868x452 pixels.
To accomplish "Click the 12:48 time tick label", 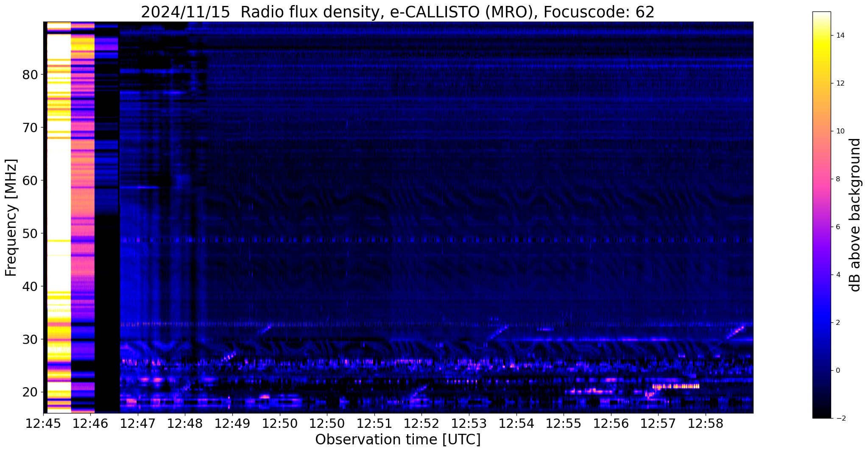I will [x=185, y=424].
